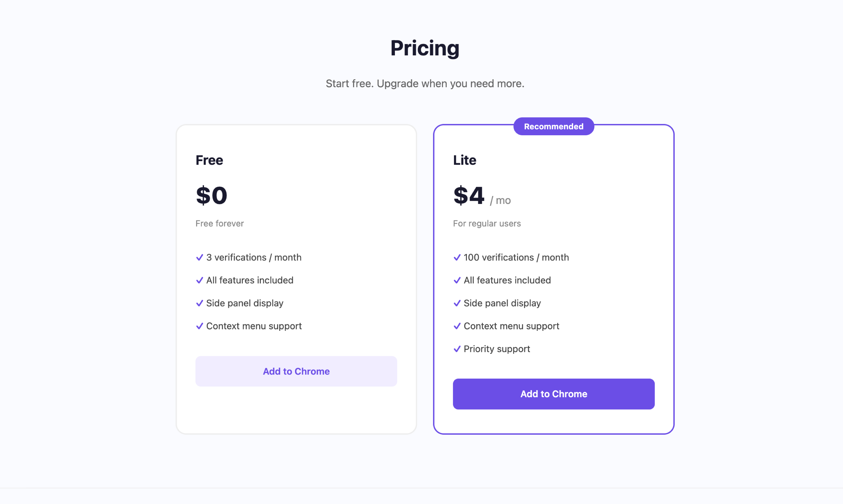Screen dimensions: 843x504
Task: Click the "Recommended" badge
Action: click(554, 126)
